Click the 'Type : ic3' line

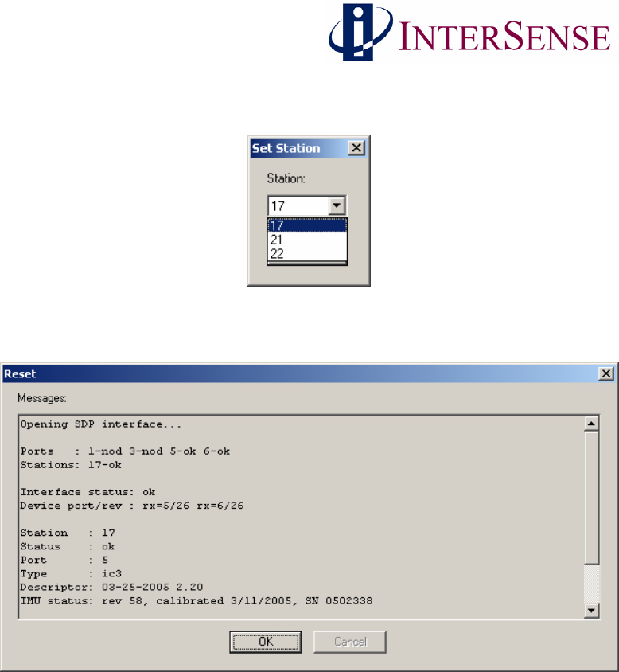71,573
